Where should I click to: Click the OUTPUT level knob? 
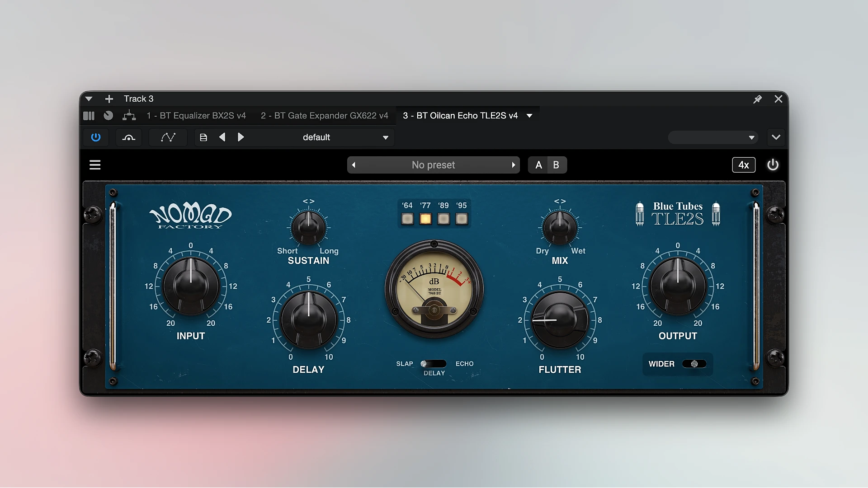click(x=678, y=286)
